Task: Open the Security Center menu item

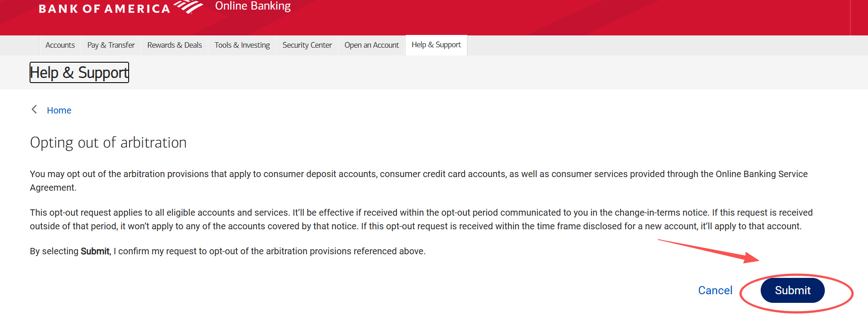Action: pyautogui.click(x=307, y=45)
